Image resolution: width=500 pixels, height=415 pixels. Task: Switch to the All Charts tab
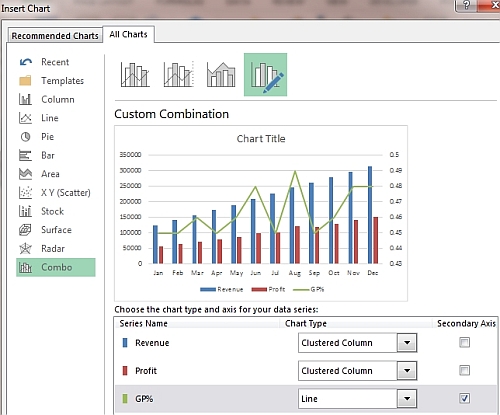128,34
